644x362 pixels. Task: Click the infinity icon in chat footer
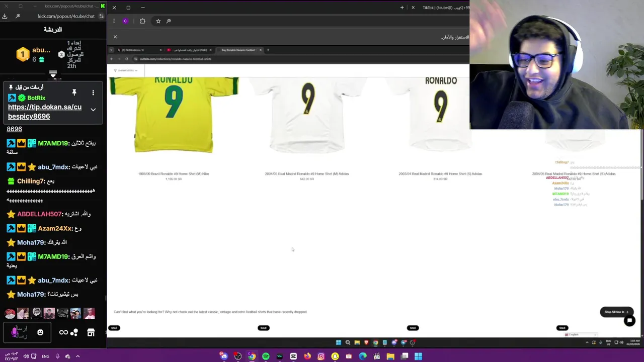(x=63, y=332)
